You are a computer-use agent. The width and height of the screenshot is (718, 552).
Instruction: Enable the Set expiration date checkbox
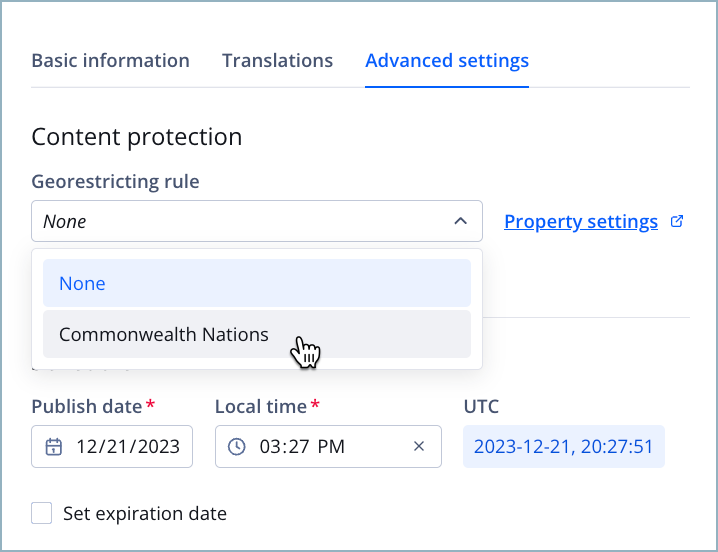[x=42, y=514]
